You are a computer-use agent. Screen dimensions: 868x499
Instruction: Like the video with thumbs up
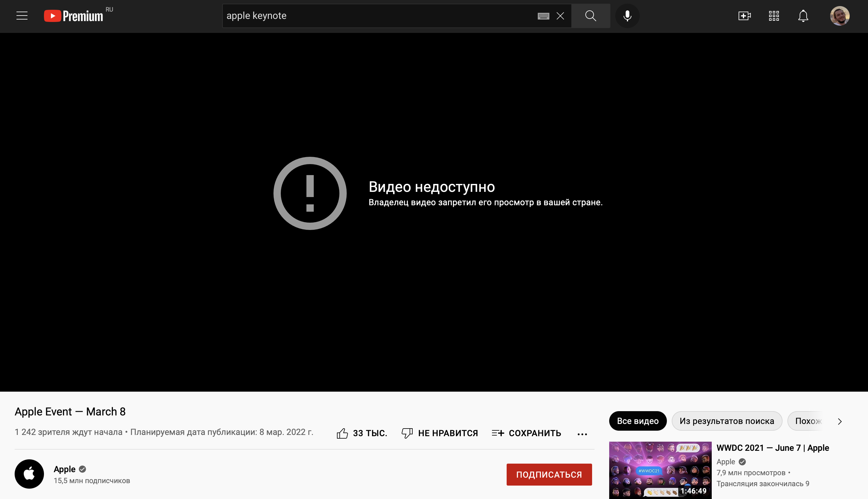click(x=342, y=433)
